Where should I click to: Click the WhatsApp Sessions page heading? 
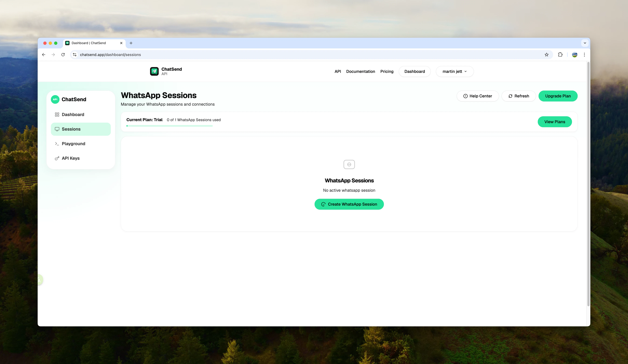tap(159, 95)
